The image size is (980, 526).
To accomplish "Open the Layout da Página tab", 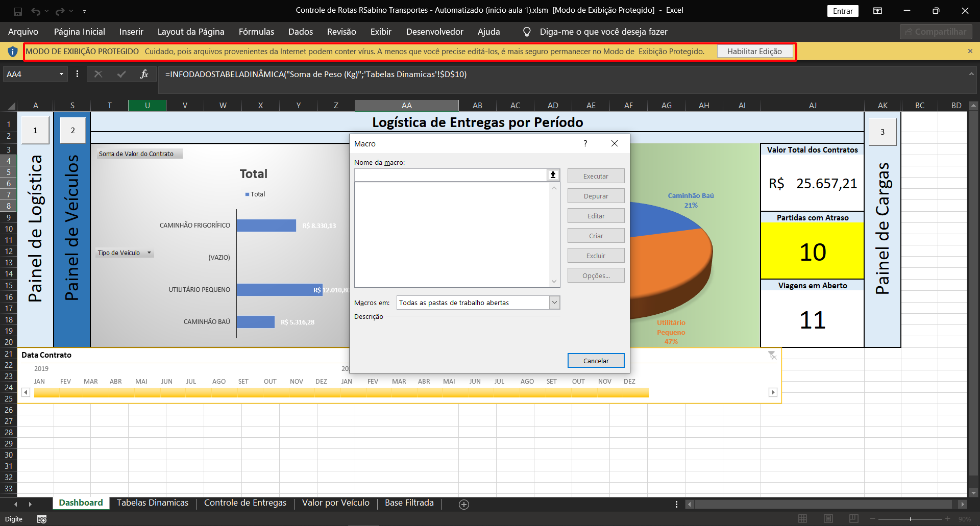I will (x=191, y=32).
